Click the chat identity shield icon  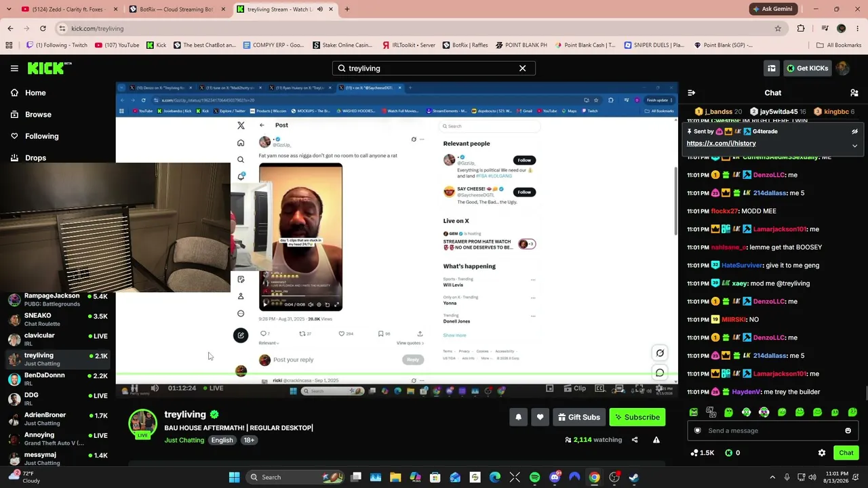tap(698, 430)
